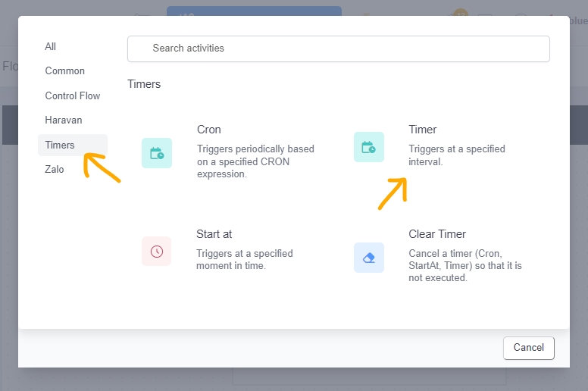Click the Start at clock icon
Screen dimensions: 588x391
tap(157, 252)
